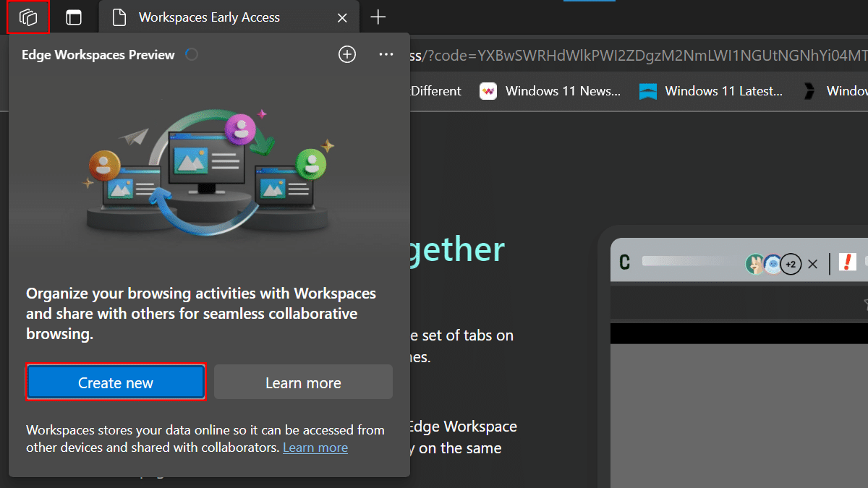
Task: Close the Workspaces Early Access tab
Action: pos(343,17)
